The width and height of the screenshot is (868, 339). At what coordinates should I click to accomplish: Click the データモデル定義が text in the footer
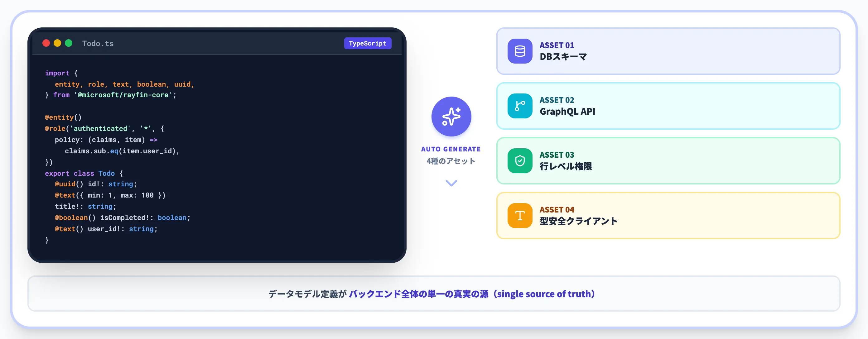tap(307, 294)
